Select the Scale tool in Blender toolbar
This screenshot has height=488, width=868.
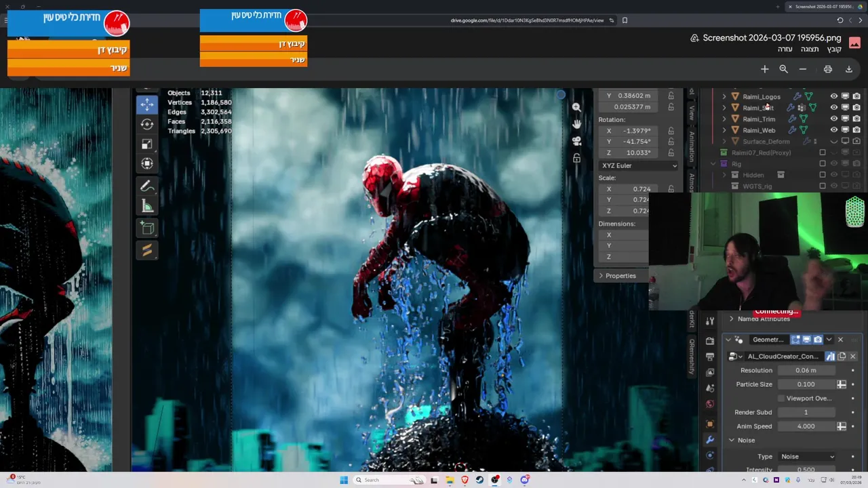(147, 144)
